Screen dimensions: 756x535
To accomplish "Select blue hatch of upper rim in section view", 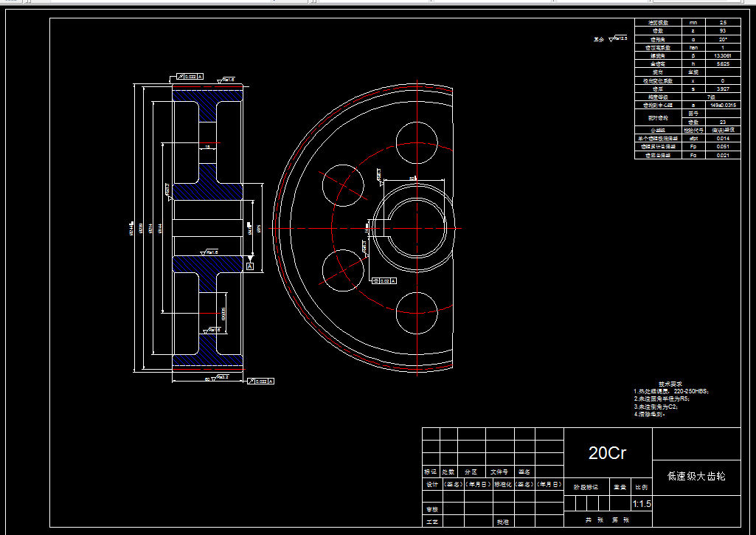I will pyautogui.click(x=208, y=95).
